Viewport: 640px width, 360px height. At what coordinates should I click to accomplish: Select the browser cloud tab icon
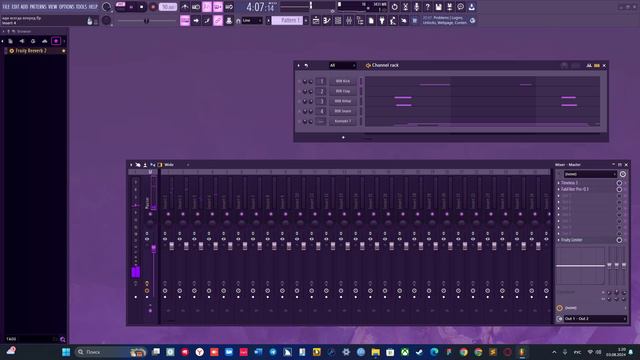coord(44,41)
